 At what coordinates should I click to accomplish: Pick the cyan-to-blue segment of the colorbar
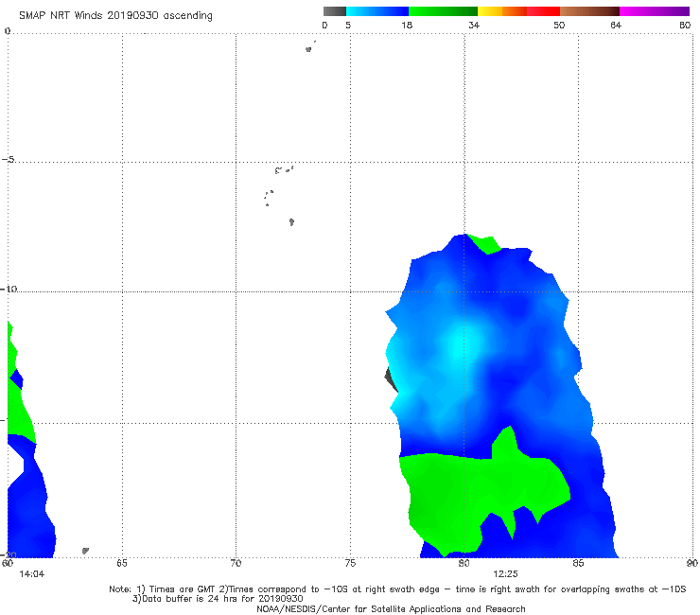pyautogui.click(x=377, y=11)
